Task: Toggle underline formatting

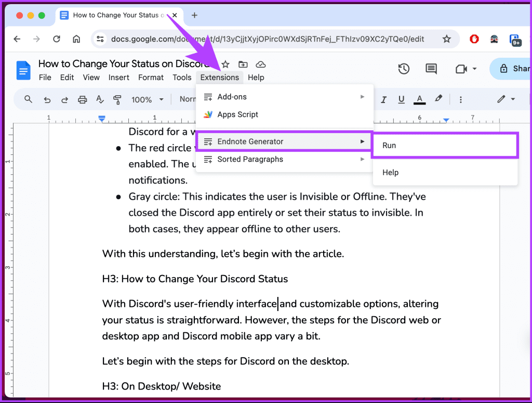Action: tap(401, 99)
